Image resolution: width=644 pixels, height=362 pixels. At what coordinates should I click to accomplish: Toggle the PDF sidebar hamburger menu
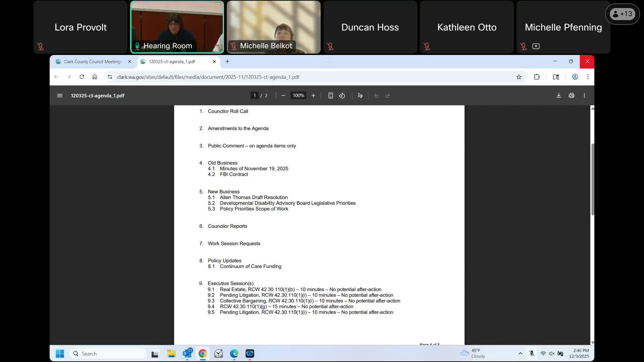pyautogui.click(x=60, y=96)
